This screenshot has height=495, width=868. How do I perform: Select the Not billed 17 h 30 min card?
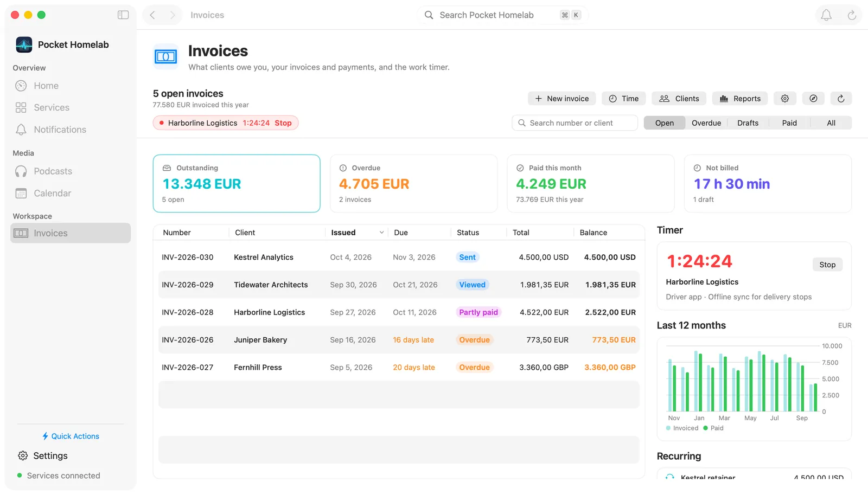768,184
